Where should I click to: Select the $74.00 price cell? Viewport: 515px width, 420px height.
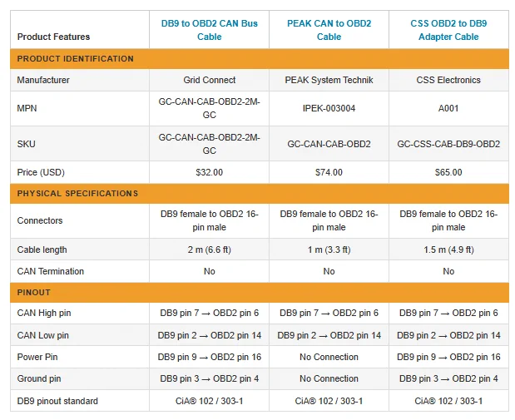click(329, 172)
